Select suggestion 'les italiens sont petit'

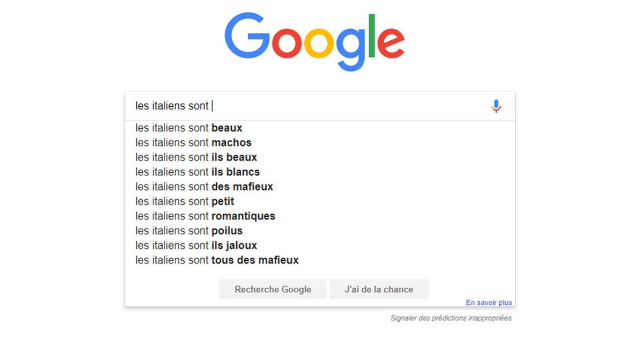pyautogui.click(x=184, y=201)
